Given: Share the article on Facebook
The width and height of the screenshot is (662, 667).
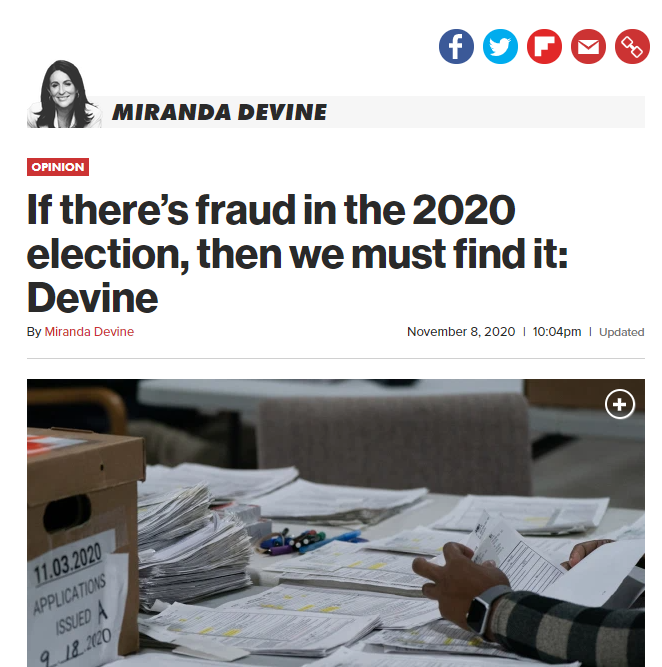Looking at the screenshot, I should 456,46.
